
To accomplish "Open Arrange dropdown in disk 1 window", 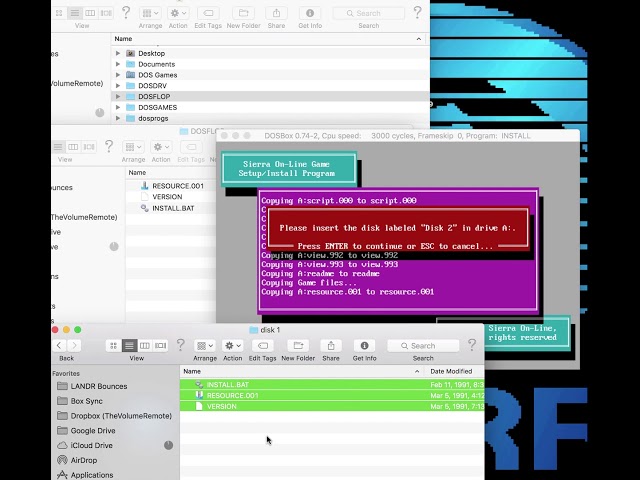I will coord(205,346).
